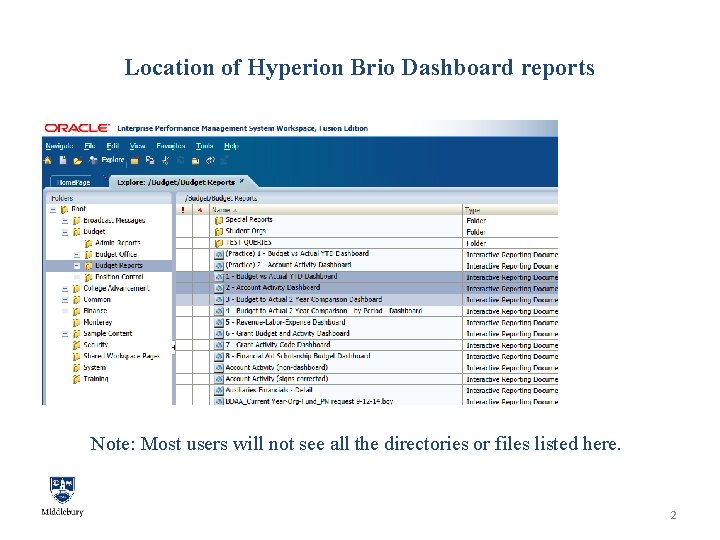Click the Cut scissors toolbar icon
Viewport: 720px width, 540px height.
[x=166, y=160]
